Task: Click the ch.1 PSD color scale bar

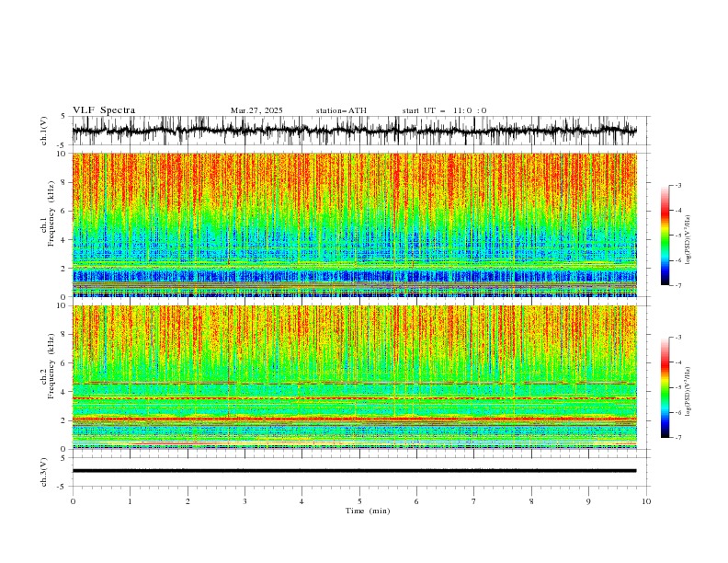Action: [x=665, y=236]
